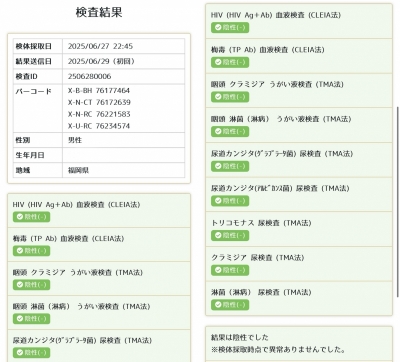Select 咽頭 クラミジア うがい液検査 title in left list
This screenshot has height=362, width=400.
(78, 273)
